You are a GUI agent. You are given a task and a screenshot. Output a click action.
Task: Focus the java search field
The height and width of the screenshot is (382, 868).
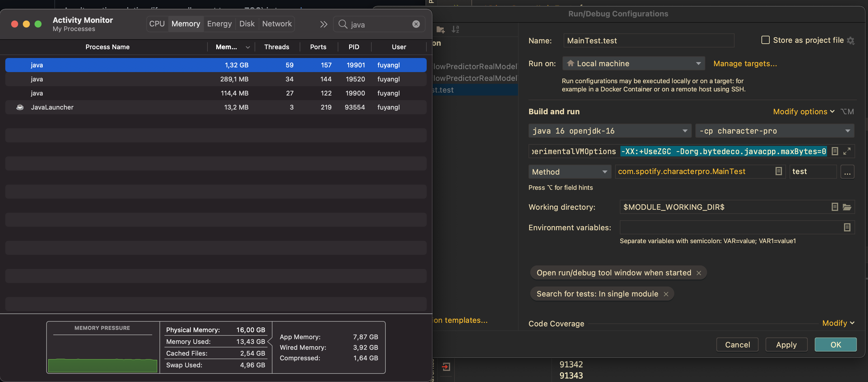pos(379,24)
